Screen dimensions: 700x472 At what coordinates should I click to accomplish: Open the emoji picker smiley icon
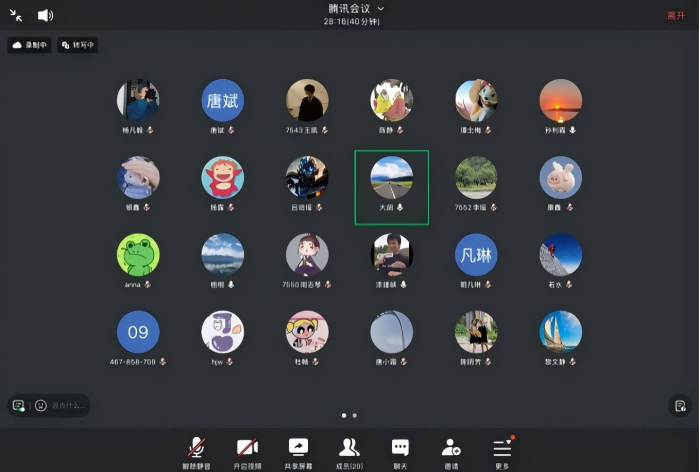(x=41, y=405)
